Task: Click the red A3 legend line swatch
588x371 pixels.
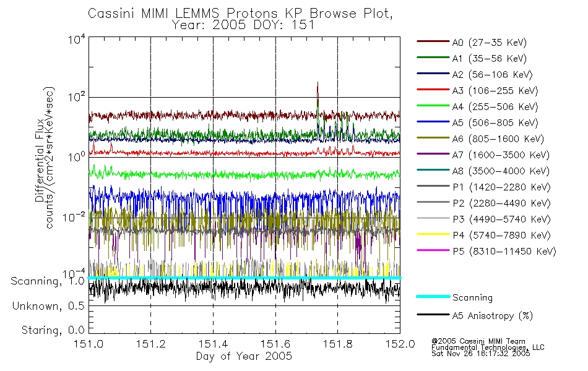Action: point(433,90)
